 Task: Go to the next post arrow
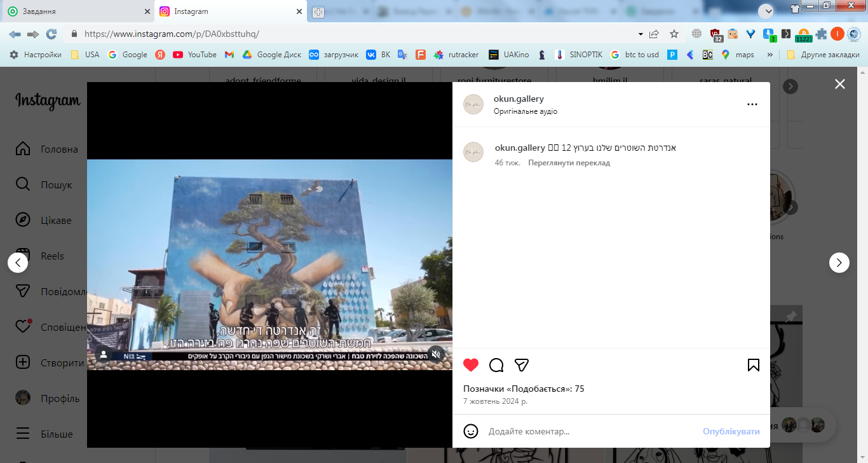point(839,263)
